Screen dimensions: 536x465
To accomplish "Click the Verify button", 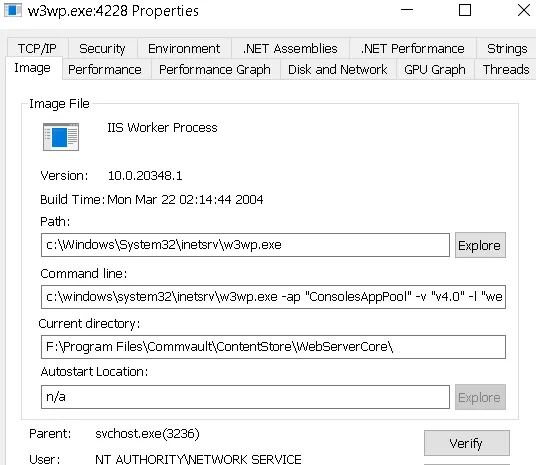I will pos(467,443).
